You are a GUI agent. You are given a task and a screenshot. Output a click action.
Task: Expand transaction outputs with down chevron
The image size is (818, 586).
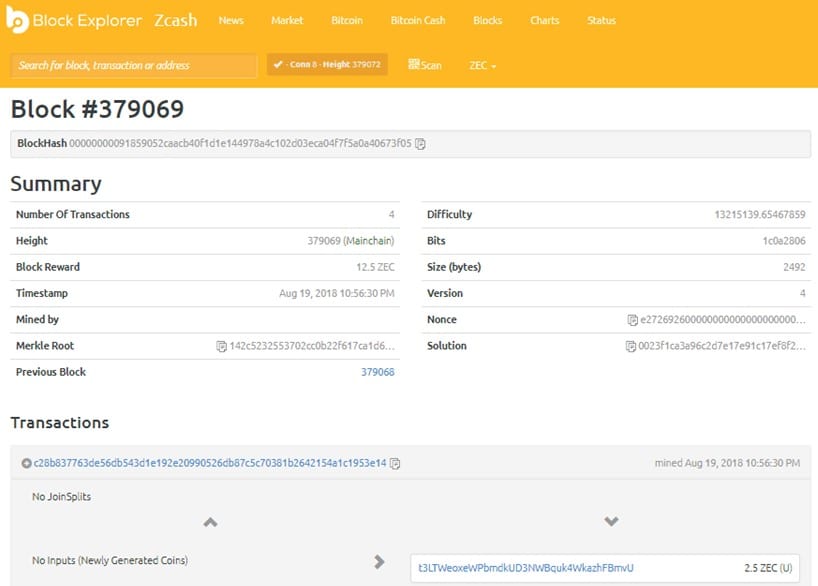(611, 521)
